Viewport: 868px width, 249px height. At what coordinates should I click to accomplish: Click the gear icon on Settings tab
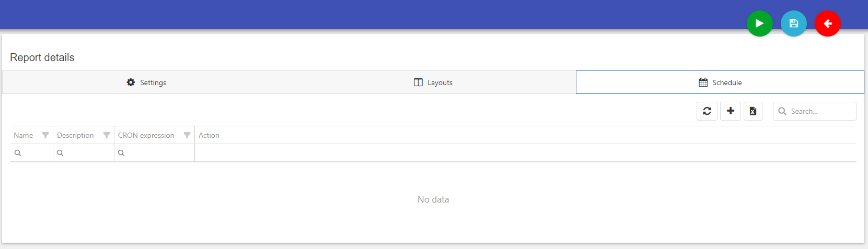coord(131,82)
